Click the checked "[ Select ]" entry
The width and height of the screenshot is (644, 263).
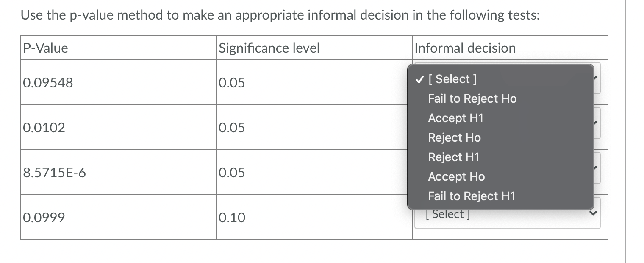(x=453, y=78)
